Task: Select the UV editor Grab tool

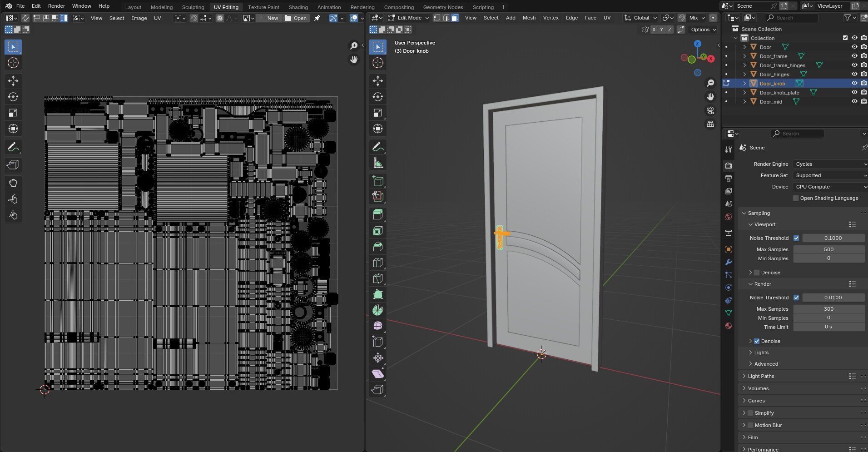Action: click(x=13, y=183)
